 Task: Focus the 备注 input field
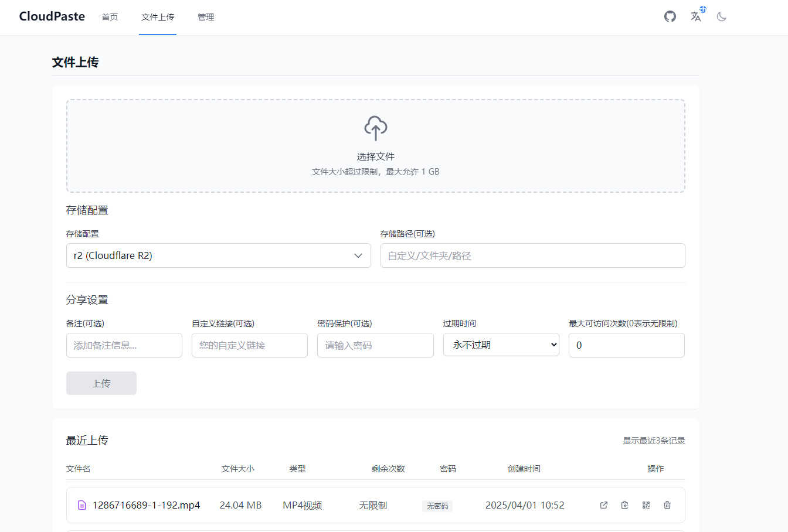click(124, 345)
